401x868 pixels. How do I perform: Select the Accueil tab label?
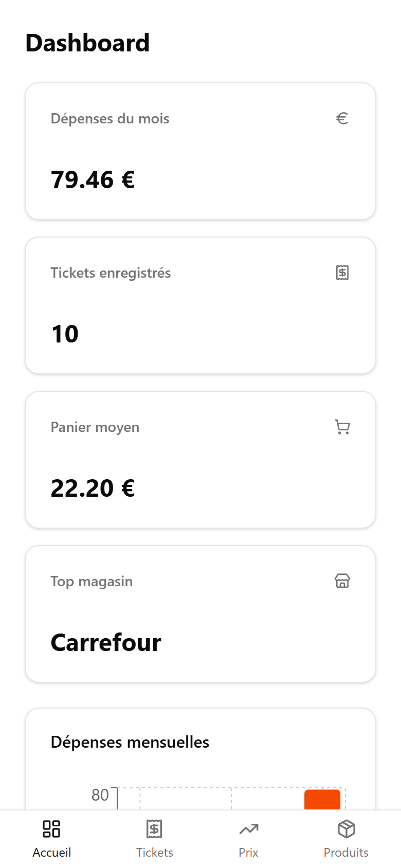click(x=52, y=853)
